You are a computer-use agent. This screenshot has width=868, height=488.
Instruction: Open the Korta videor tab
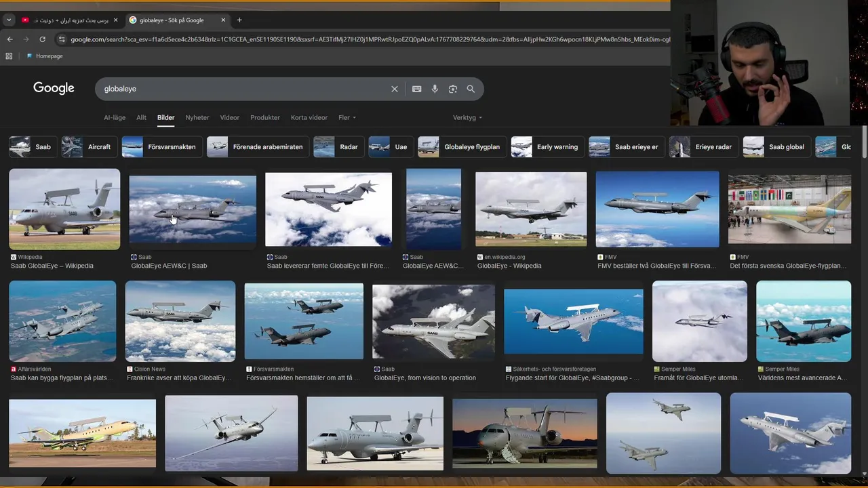(x=309, y=117)
